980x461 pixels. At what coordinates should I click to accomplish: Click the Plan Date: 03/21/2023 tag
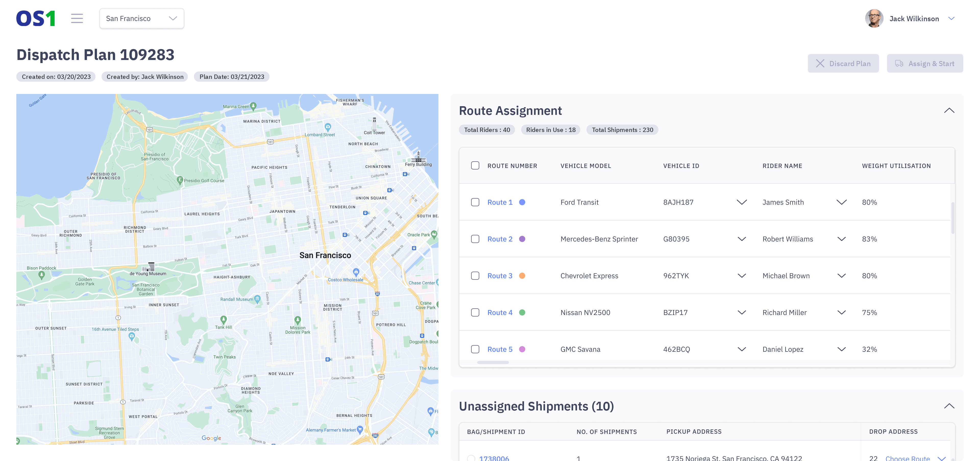[x=231, y=77]
